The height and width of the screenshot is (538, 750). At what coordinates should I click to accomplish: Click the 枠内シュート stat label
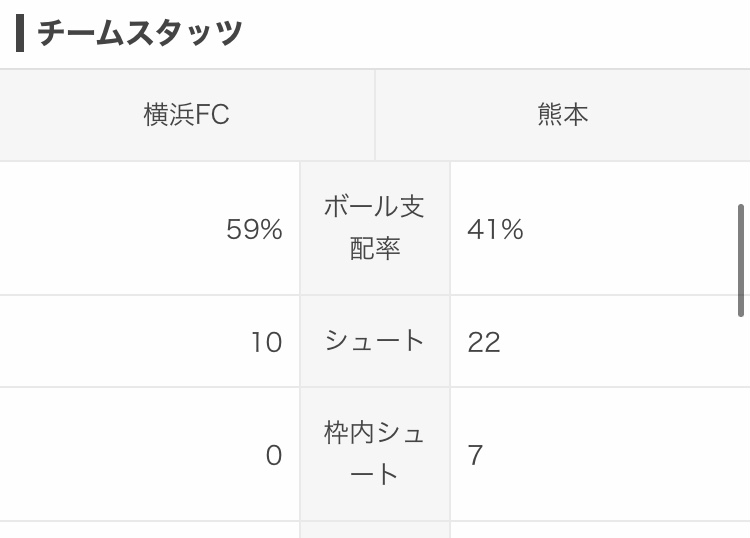pyautogui.click(x=375, y=454)
